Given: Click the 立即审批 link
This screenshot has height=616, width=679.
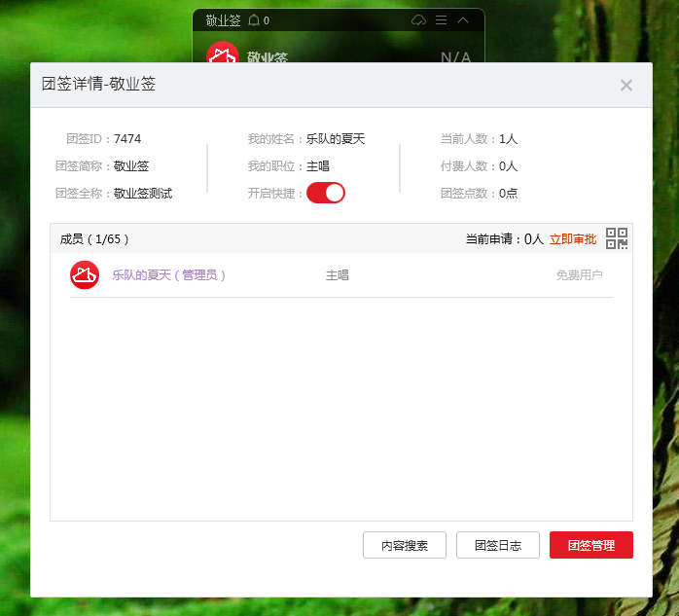Looking at the screenshot, I should pyautogui.click(x=573, y=239).
